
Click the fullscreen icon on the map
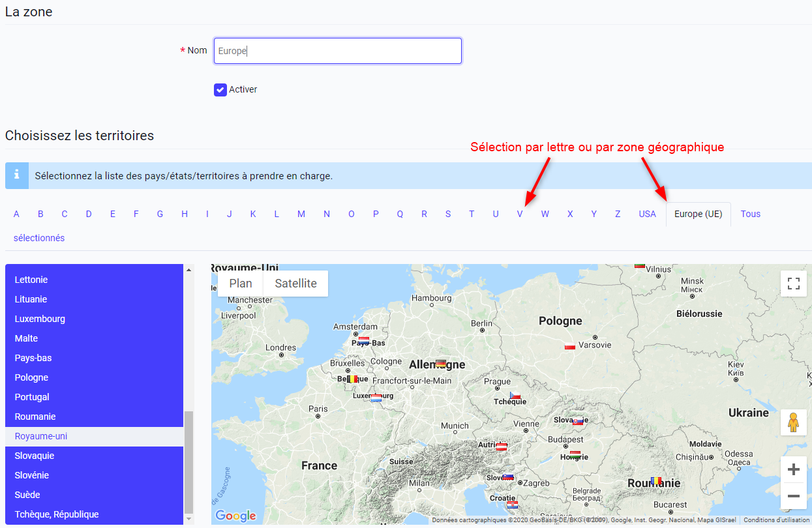793,284
